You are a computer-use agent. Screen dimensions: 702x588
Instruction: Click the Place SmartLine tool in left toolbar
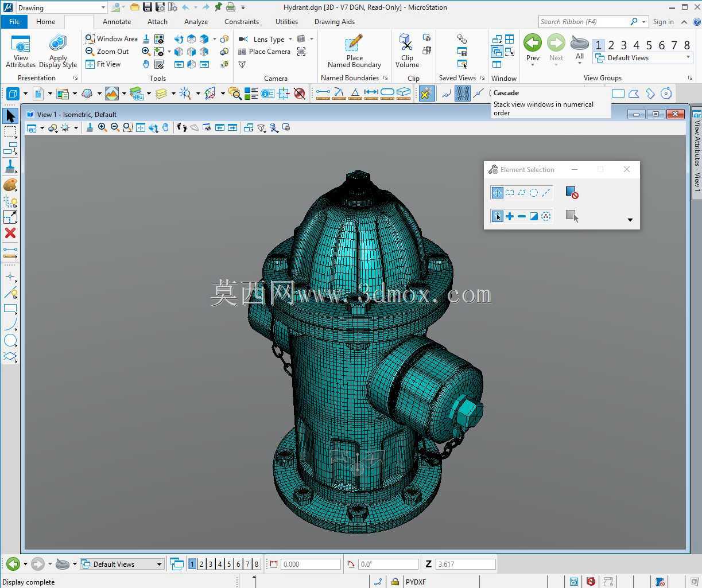(x=10, y=293)
